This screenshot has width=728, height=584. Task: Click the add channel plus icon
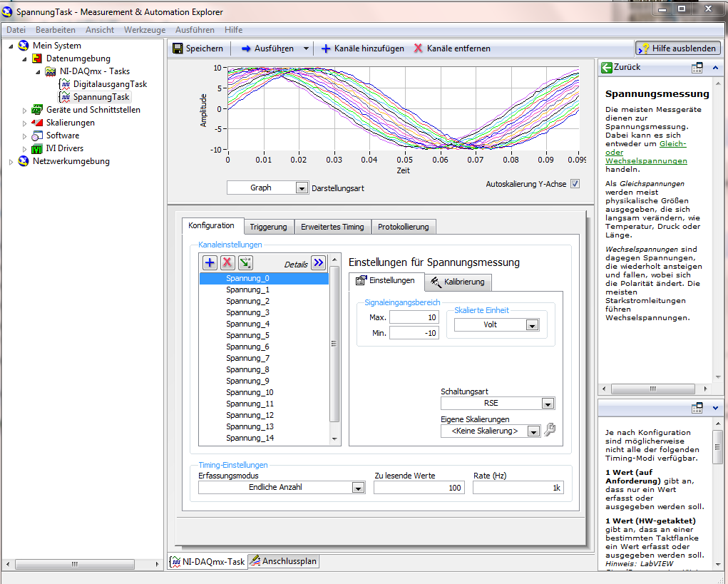point(210,263)
